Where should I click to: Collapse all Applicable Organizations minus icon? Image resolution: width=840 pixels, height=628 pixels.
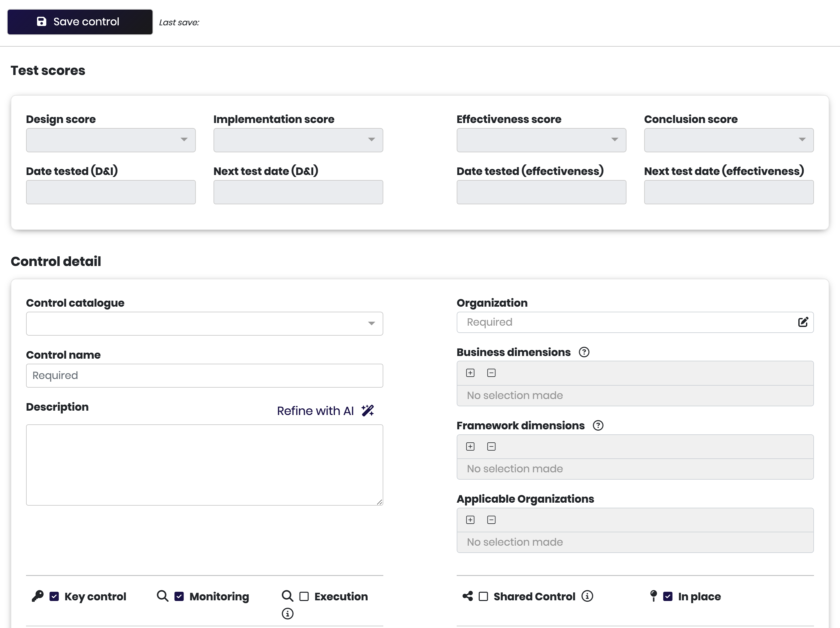click(x=491, y=520)
